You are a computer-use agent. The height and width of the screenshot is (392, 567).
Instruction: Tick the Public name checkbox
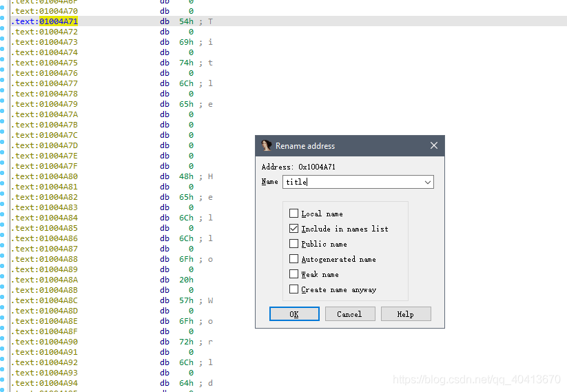(294, 244)
